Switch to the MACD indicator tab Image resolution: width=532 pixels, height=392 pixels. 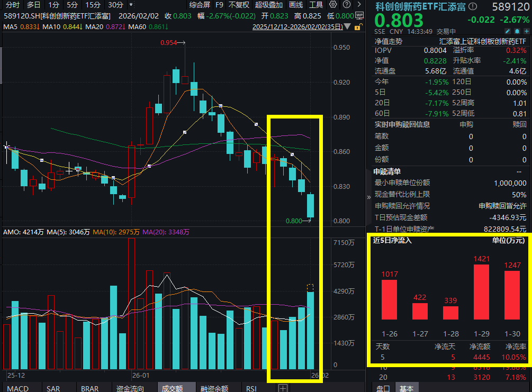click(19, 388)
